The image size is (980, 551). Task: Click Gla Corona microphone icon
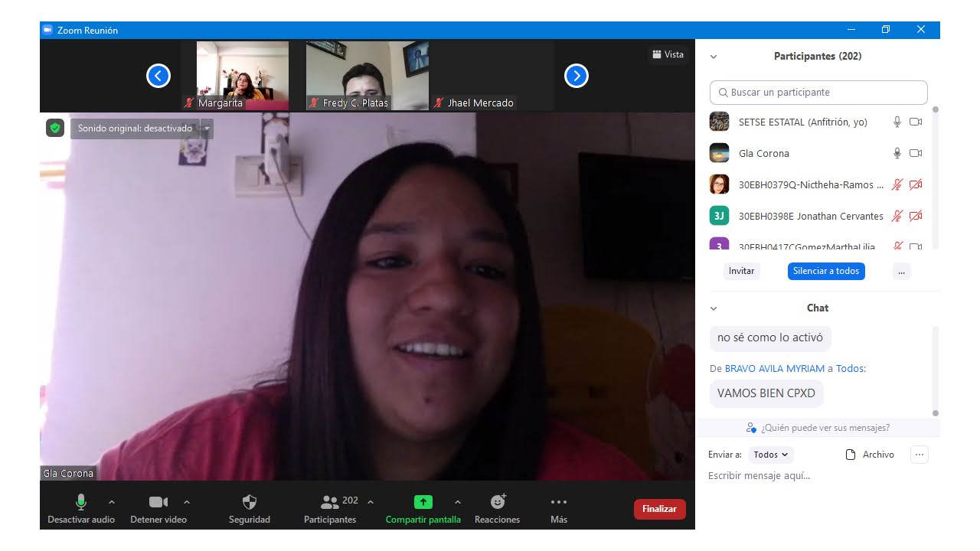(x=897, y=153)
